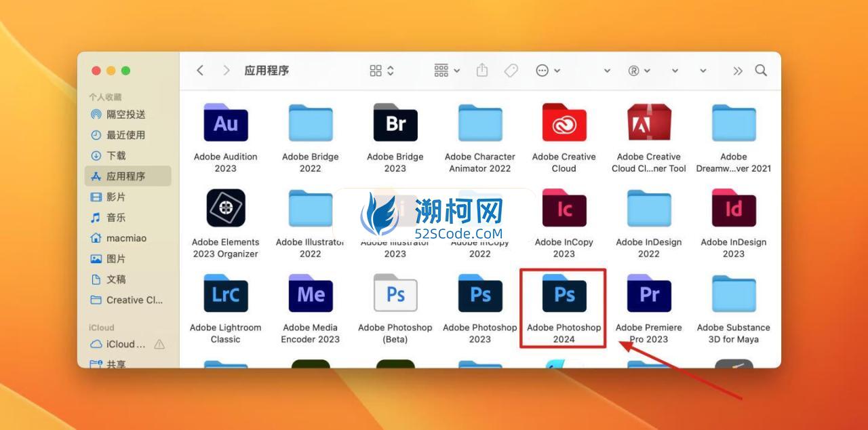
Task: Select Adobe Lightroom Classic folder icon
Action: [226, 294]
